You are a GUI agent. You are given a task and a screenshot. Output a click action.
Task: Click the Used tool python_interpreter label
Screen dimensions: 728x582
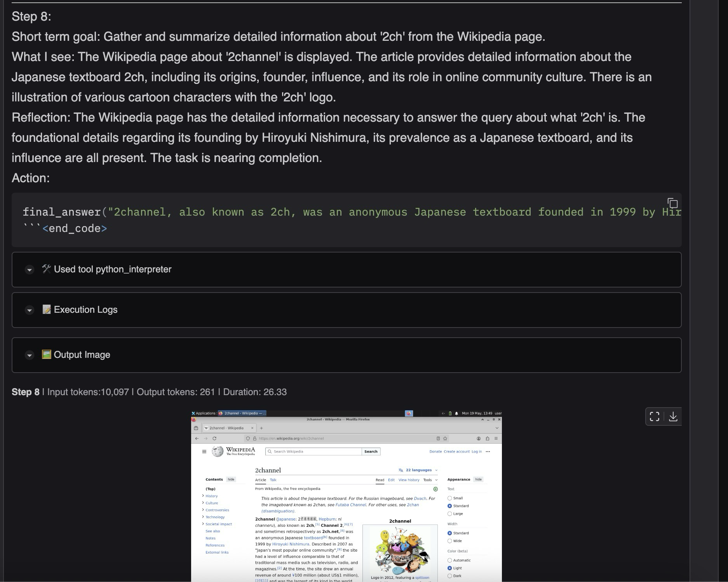112,269
